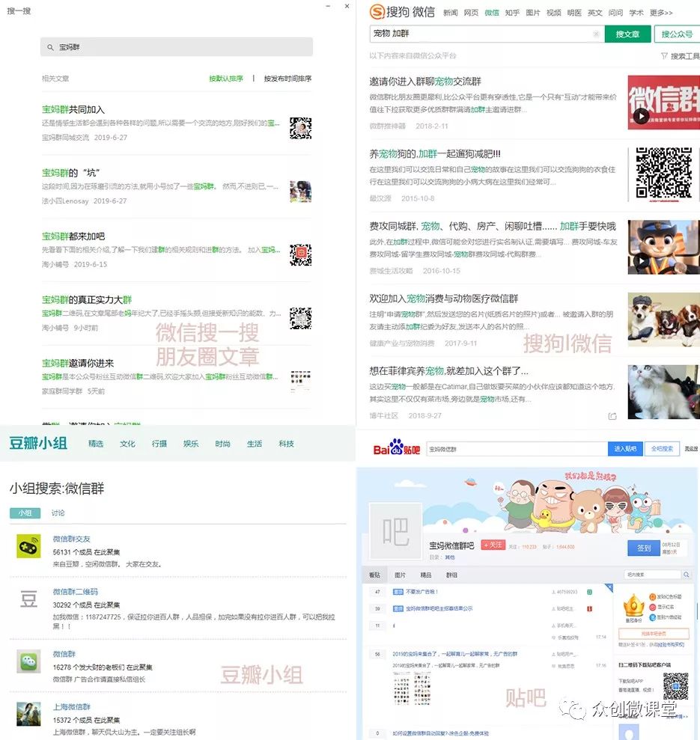Open the green WeChat icon of the 微信群 group

point(28,661)
